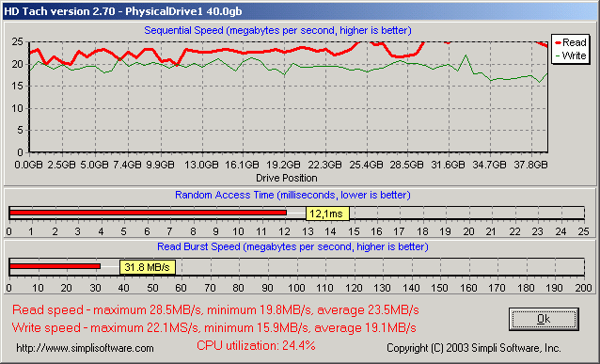Click the 19.2GB axis tick label

(284, 165)
